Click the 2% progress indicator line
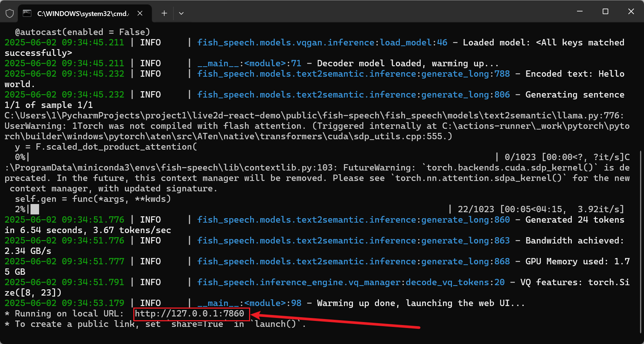 pyautogui.click(x=20, y=209)
